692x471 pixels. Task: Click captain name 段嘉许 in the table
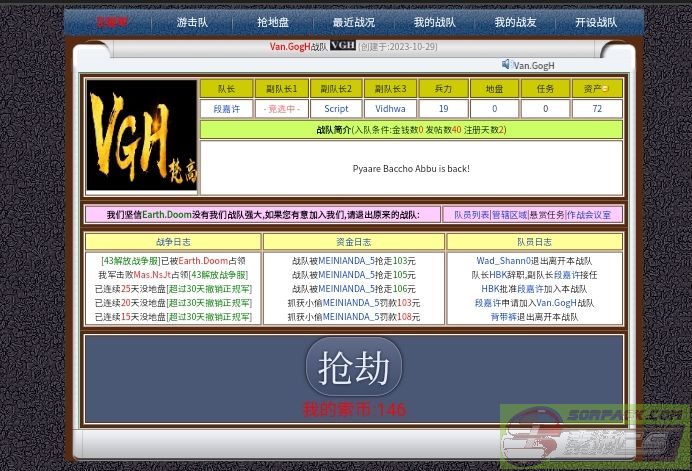pyautogui.click(x=226, y=109)
